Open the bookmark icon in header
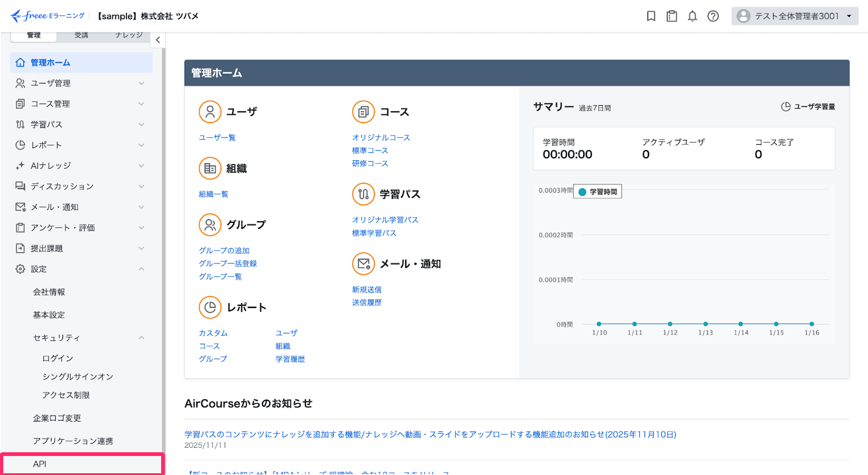 pyautogui.click(x=651, y=16)
